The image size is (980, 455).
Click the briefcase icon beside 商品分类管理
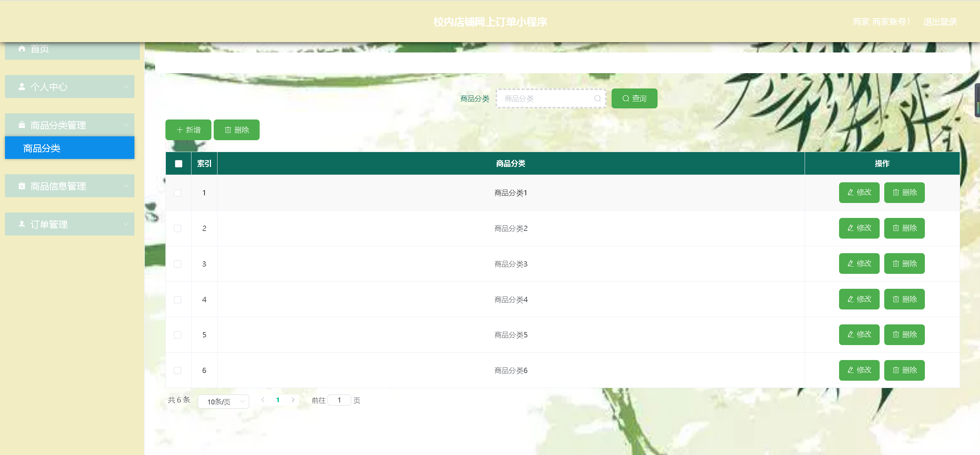point(22,125)
